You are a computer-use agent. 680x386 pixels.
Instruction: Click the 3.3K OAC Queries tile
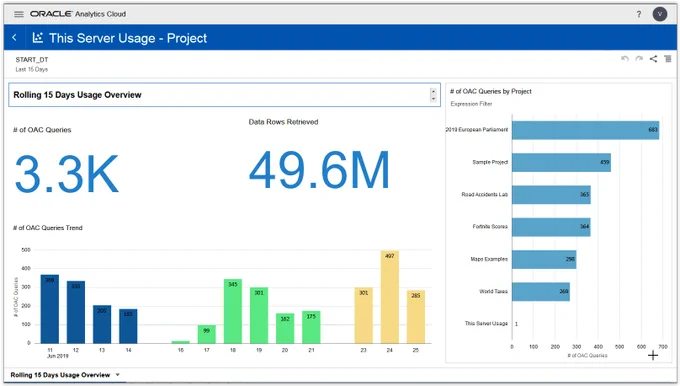tap(66, 173)
